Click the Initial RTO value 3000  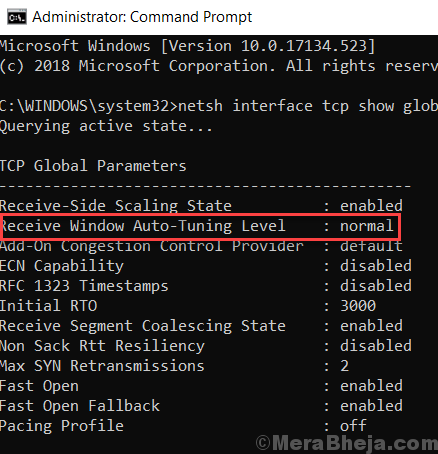pyautogui.click(x=358, y=306)
